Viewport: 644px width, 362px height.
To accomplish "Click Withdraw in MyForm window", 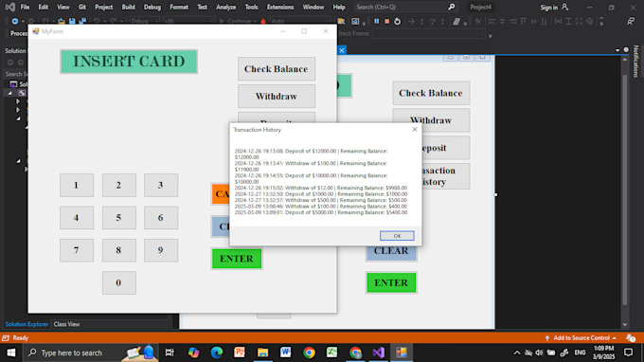I will click(x=277, y=96).
